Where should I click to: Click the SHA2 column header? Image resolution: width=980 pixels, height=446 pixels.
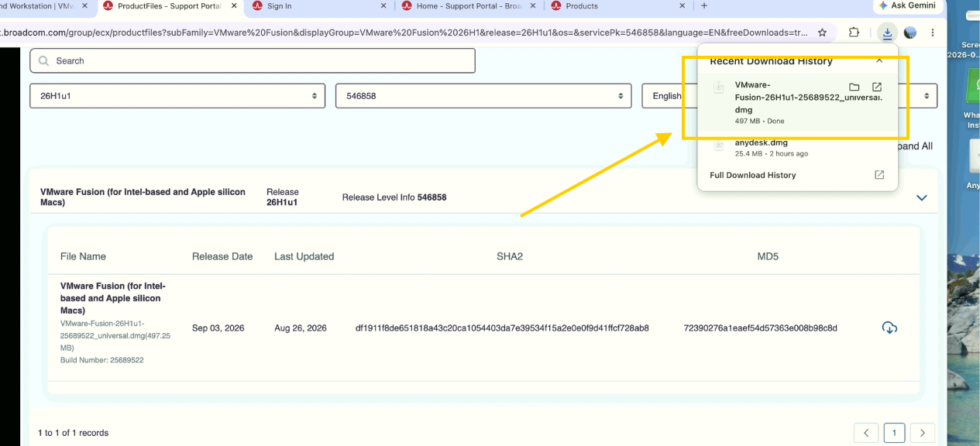tap(510, 256)
